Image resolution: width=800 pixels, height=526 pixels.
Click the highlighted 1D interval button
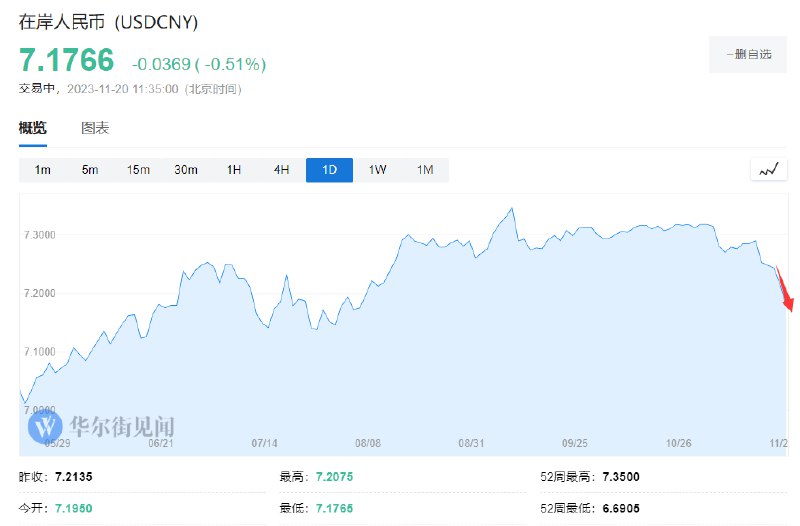329,170
